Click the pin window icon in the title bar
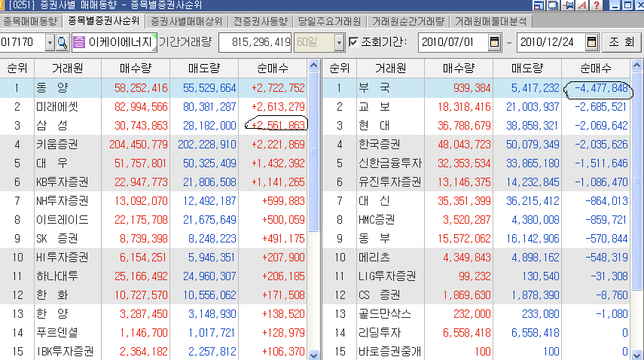 [x=568, y=5]
